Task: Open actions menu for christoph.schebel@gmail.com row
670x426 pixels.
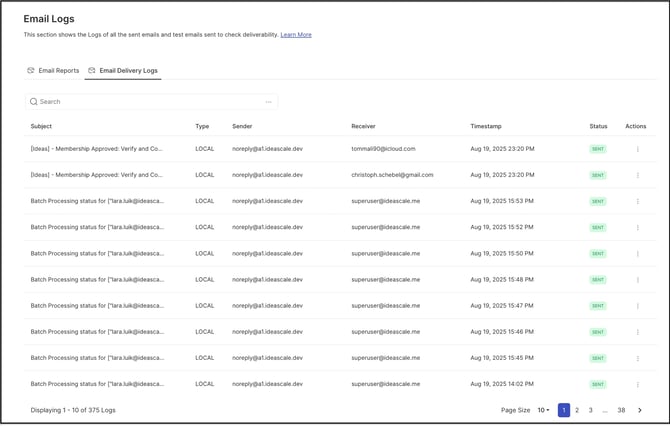Action: [638, 175]
